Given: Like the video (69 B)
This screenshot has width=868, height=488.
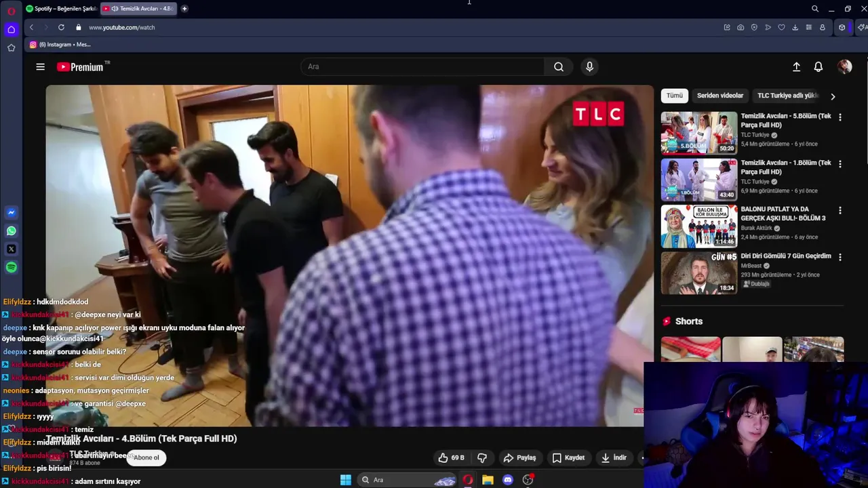Looking at the screenshot, I should point(451,457).
